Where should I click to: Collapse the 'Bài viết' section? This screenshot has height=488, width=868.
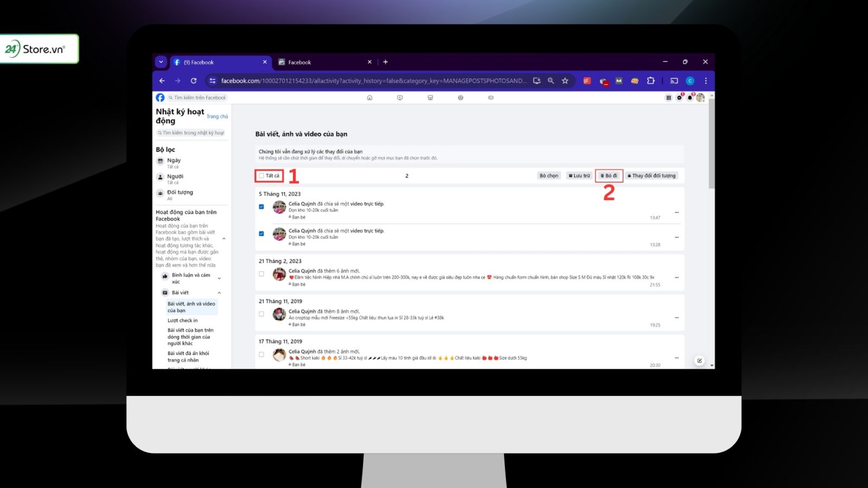(x=219, y=293)
